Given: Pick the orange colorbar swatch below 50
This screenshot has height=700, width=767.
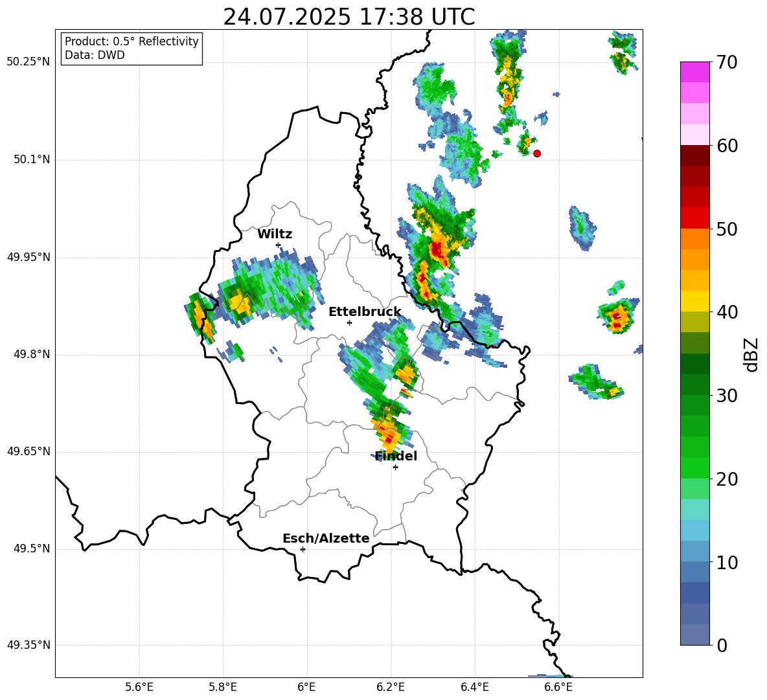Looking at the screenshot, I should click(x=695, y=238).
